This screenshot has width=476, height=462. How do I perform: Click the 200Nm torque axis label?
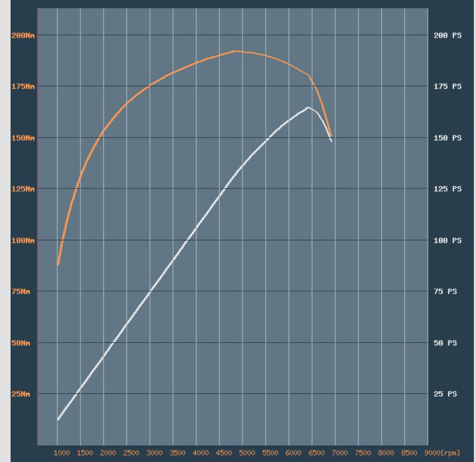point(23,35)
